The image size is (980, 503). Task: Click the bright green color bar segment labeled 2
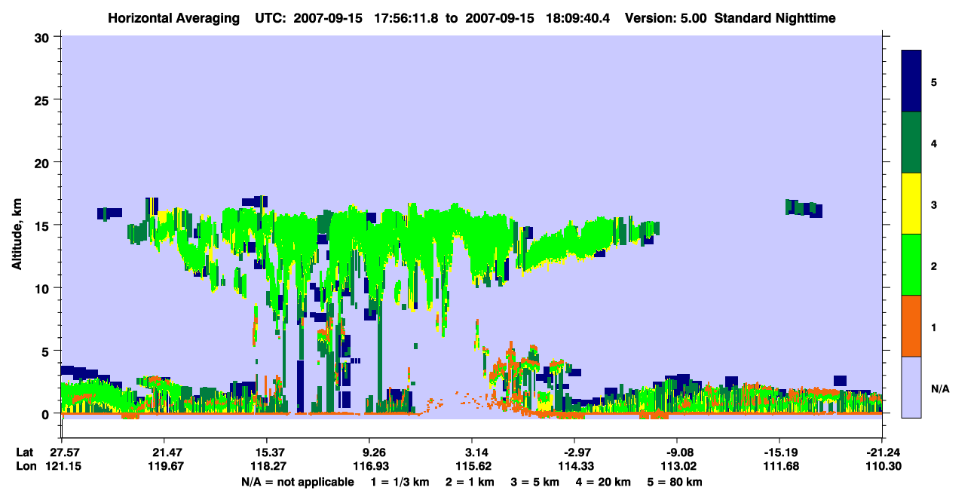click(911, 265)
